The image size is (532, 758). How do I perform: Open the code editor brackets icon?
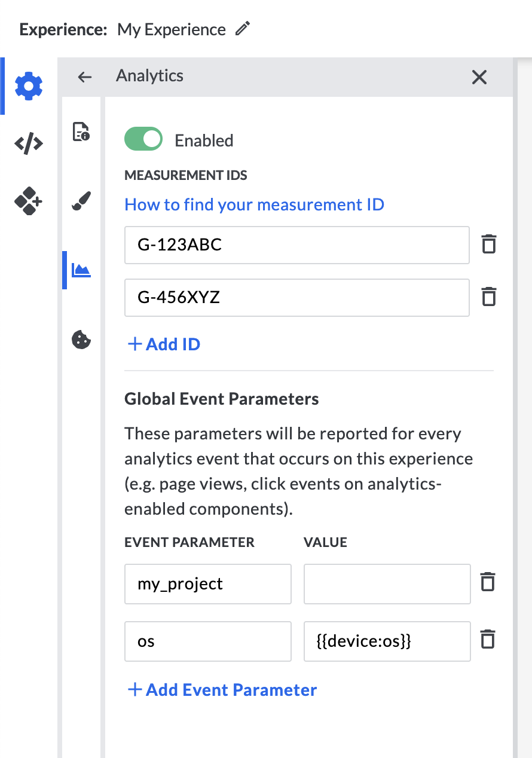point(29,143)
